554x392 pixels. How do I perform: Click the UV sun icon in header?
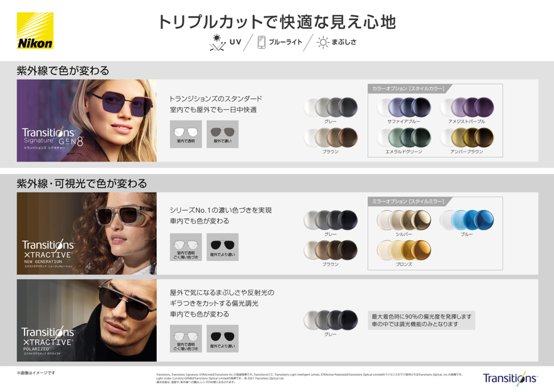click(218, 43)
